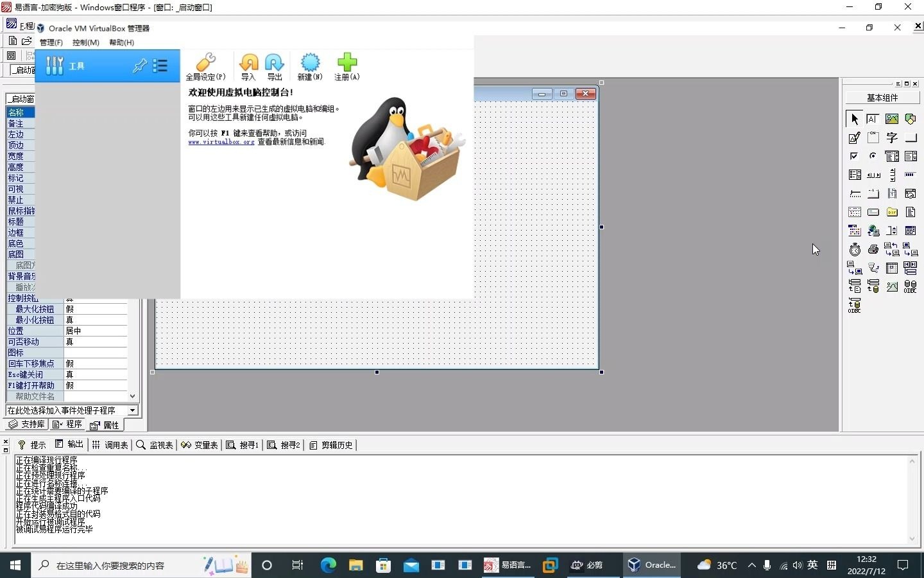Pick the label 字 component
The image size is (924, 578).
tap(892, 137)
